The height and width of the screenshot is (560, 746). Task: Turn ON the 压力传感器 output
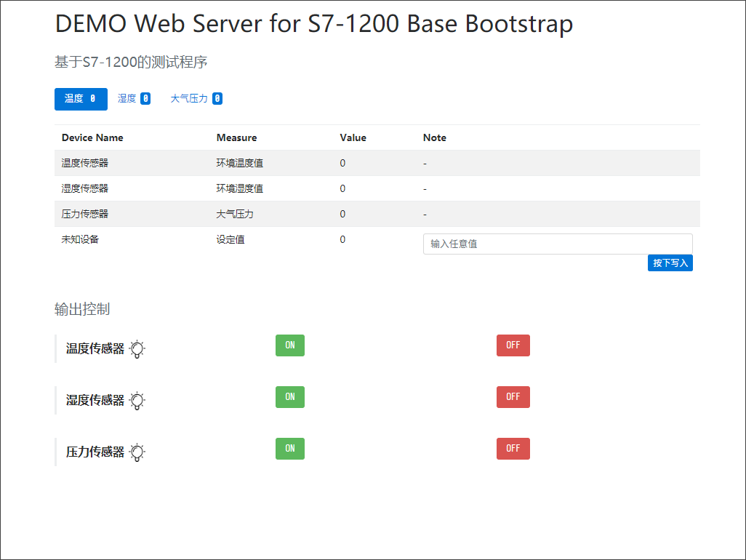(x=289, y=449)
